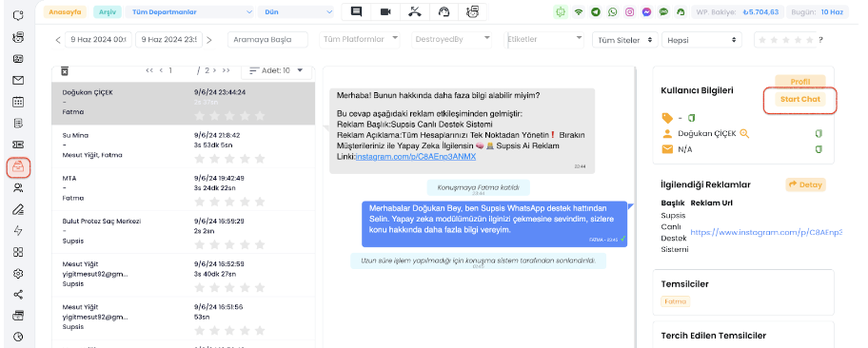Click the delete trash icon above chat list
The height and width of the screenshot is (348, 868).
click(64, 70)
